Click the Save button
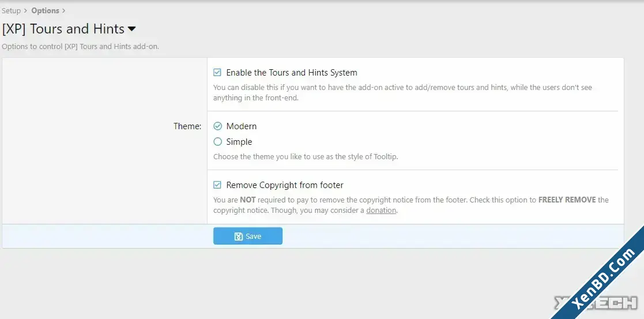 point(248,236)
